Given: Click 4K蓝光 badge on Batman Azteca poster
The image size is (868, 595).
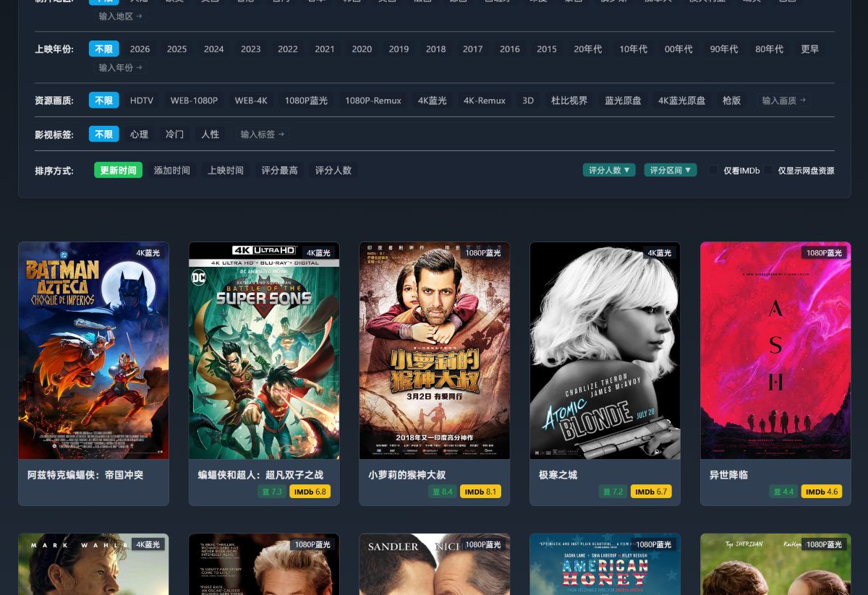Looking at the screenshot, I should (x=148, y=253).
